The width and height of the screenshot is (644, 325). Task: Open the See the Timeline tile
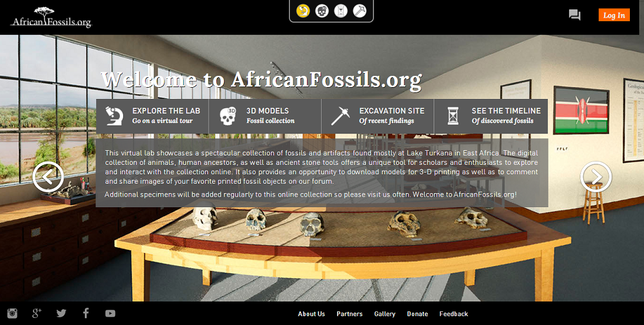pos(491,116)
